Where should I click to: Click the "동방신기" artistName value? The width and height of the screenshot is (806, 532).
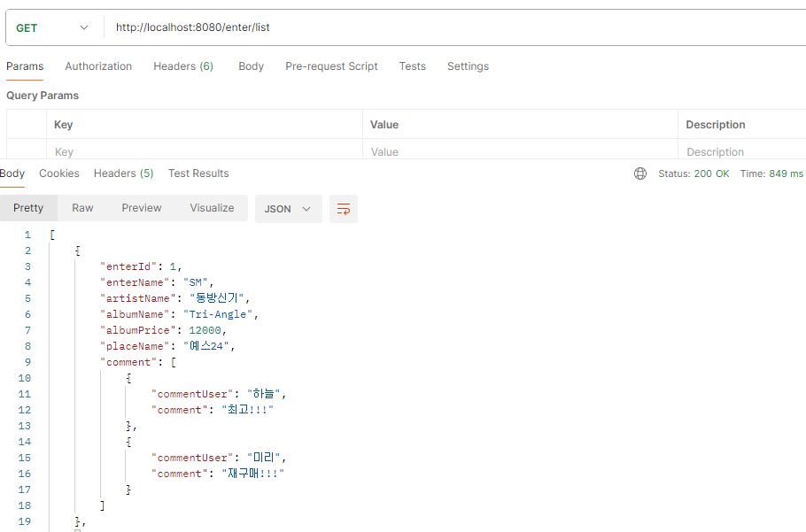(x=216, y=298)
